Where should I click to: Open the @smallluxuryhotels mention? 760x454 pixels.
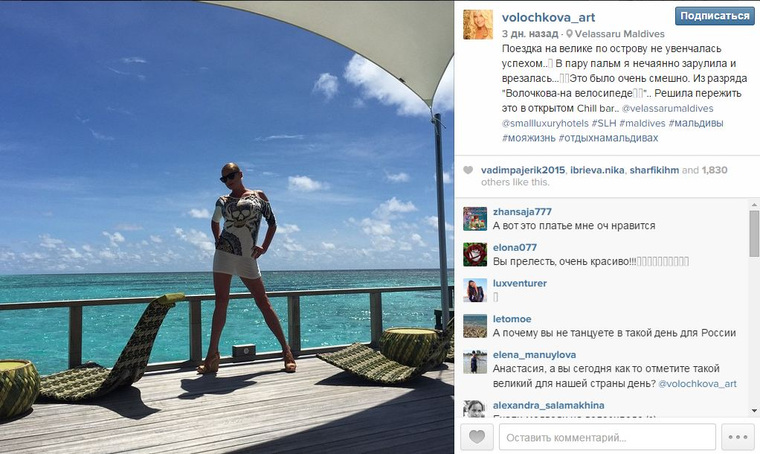545,123
